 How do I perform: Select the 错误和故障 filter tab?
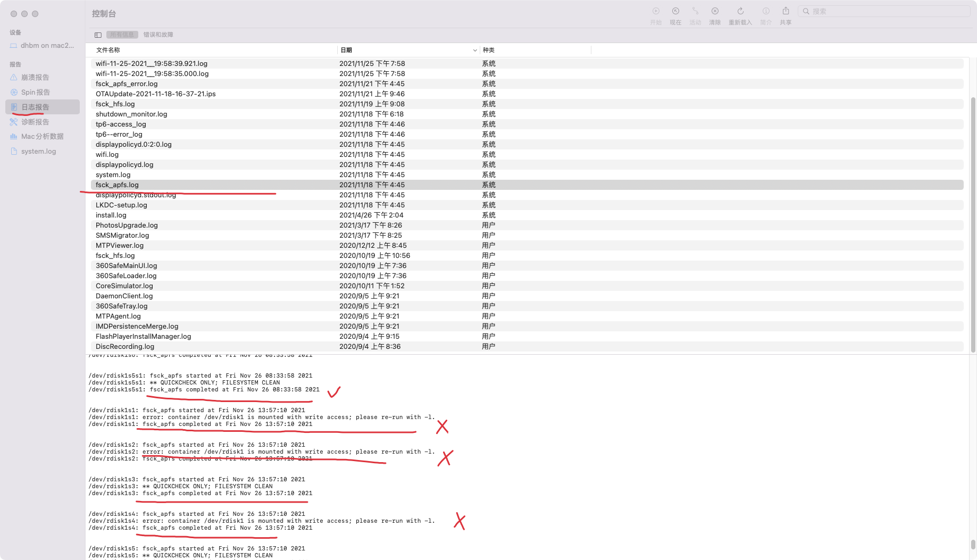tap(158, 35)
